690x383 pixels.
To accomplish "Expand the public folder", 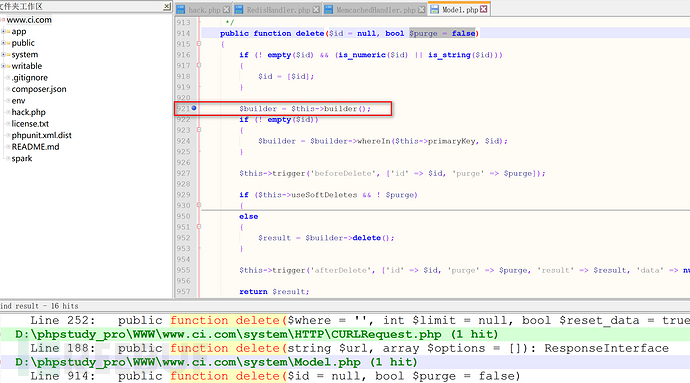I will pos(3,43).
